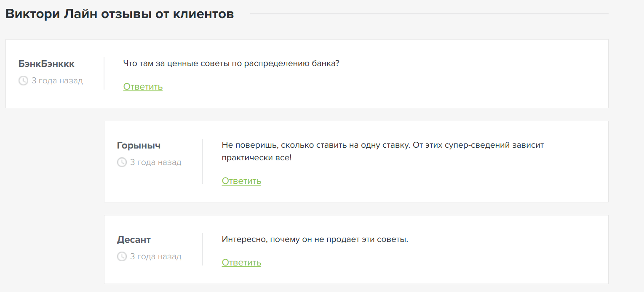Image resolution: width=644 pixels, height=292 pixels.
Task: Click the clock glyph left of '3 года назад' top card
Action: coord(23,81)
